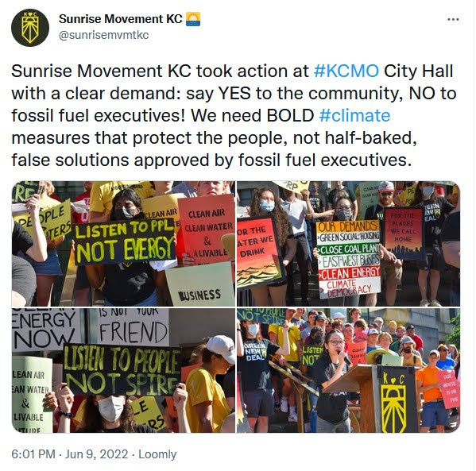Open the Listen to People Not Spire photo
This screenshot has height=471, width=476.
123,371
